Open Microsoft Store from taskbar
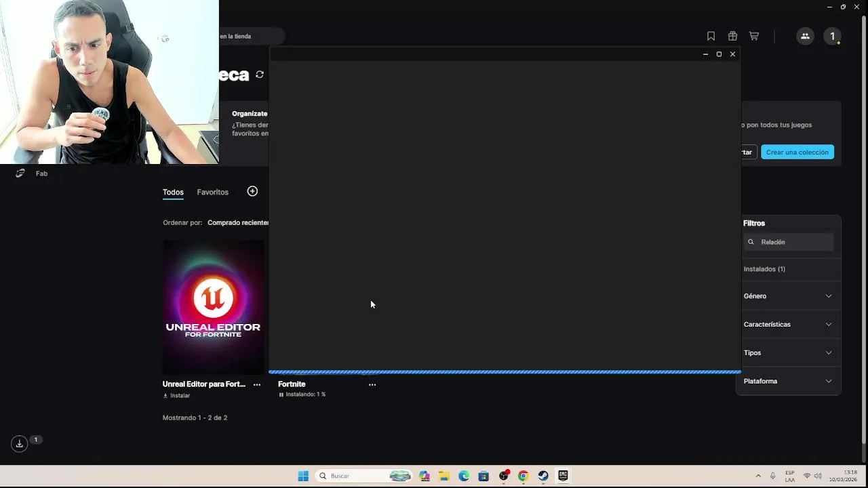This screenshot has height=488, width=868. [x=484, y=476]
